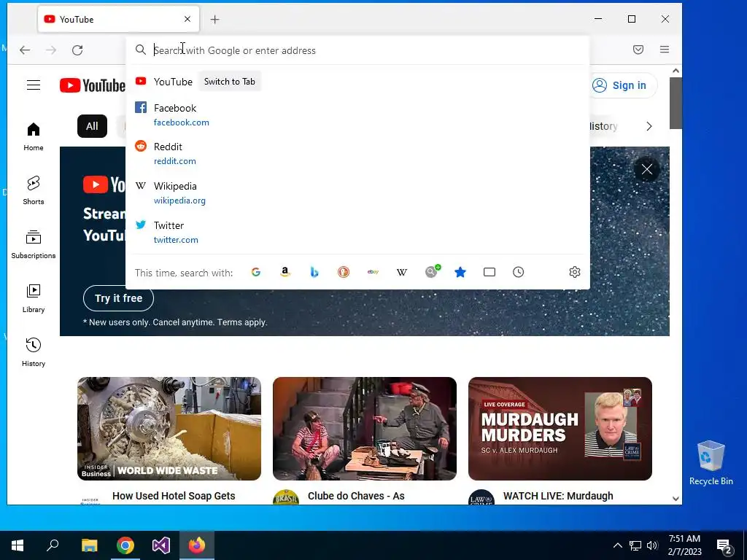Open volume control speaker icon
This screenshot has height=560, width=747.
(x=652, y=545)
